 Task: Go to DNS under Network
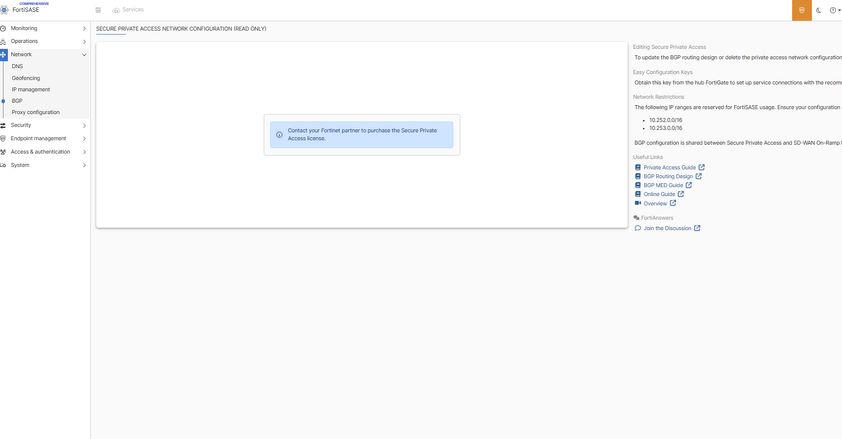click(x=17, y=67)
